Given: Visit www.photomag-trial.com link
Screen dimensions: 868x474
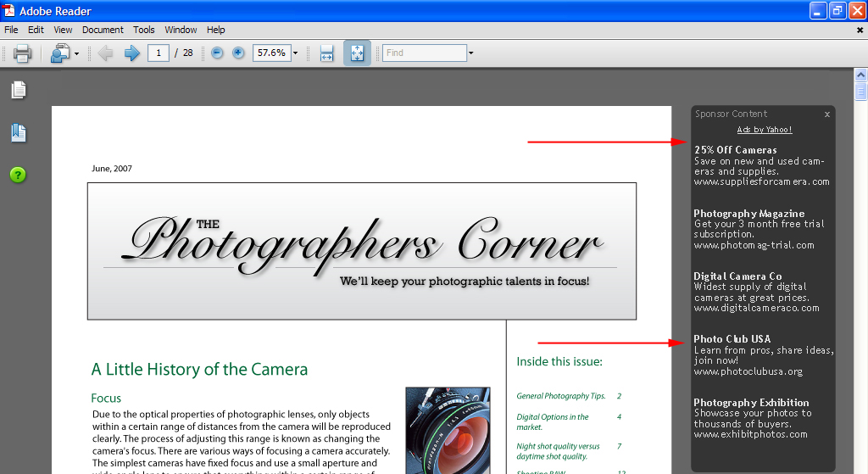Looking at the screenshot, I should tap(754, 245).
